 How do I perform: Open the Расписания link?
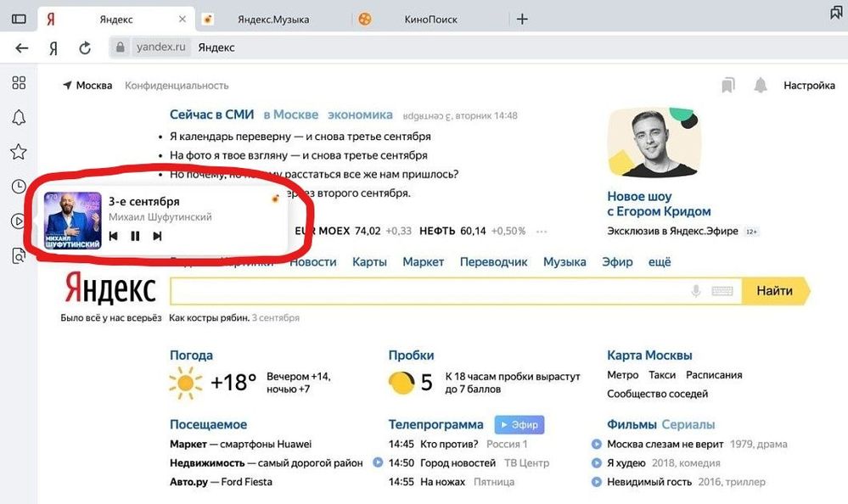[x=714, y=375]
